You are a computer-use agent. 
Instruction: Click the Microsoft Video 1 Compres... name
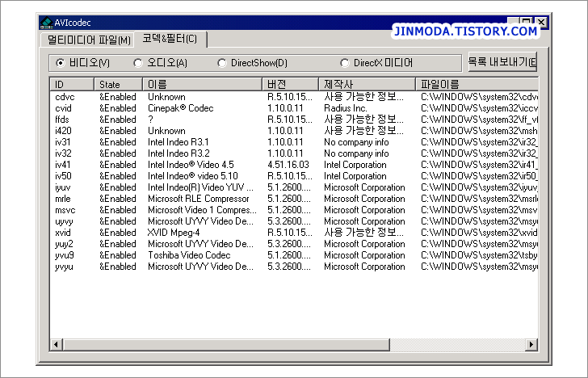[x=202, y=210]
